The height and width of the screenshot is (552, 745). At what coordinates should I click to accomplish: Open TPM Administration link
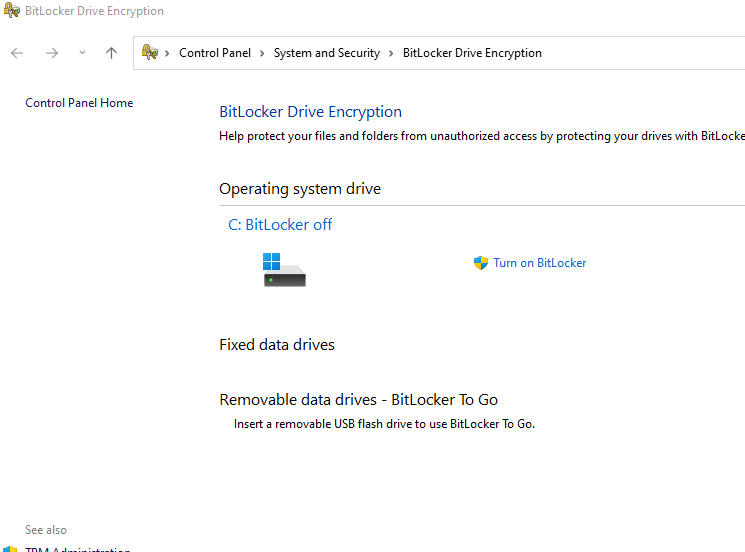pyautogui.click(x=78, y=549)
